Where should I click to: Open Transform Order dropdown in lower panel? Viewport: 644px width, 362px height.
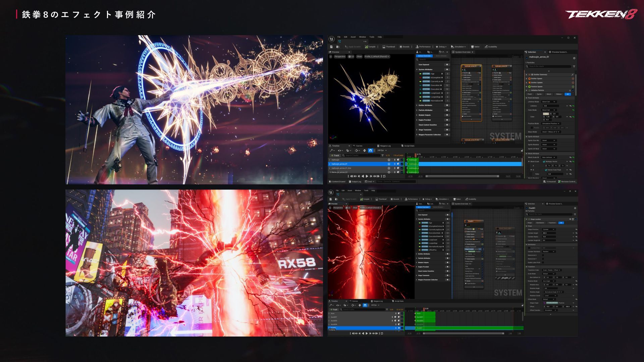click(x=552, y=270)
